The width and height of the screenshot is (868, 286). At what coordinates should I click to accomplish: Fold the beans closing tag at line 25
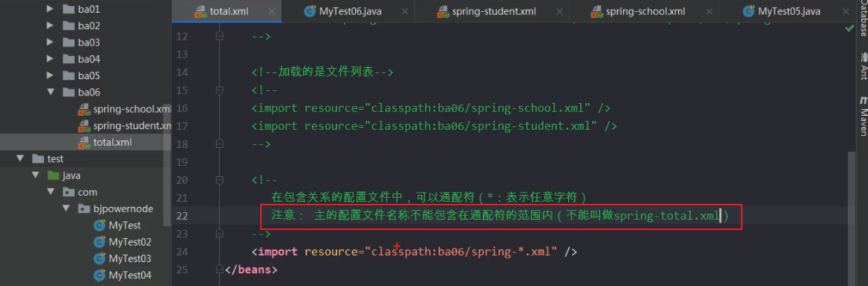pos(220,270)
